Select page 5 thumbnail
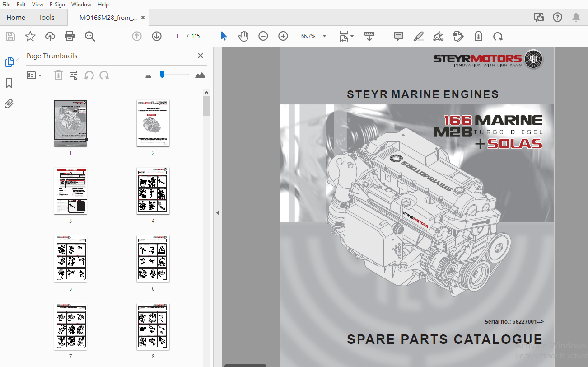The width and height of the screenshot is (588, 367). click(x=70, y=259)
